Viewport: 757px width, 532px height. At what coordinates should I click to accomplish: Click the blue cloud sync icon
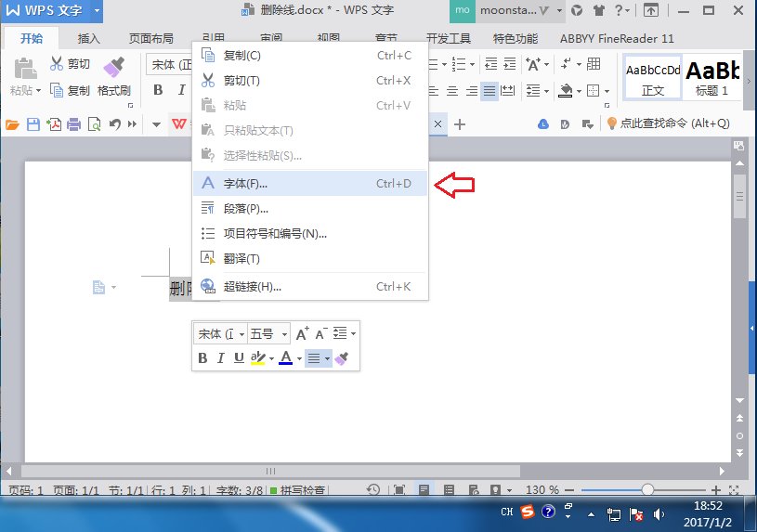(x=543, y=124)
